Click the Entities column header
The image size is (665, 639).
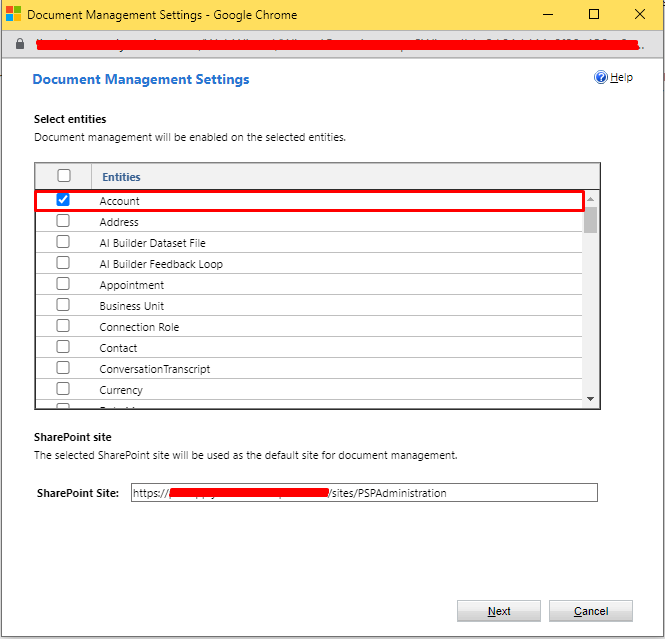point(121,177)
